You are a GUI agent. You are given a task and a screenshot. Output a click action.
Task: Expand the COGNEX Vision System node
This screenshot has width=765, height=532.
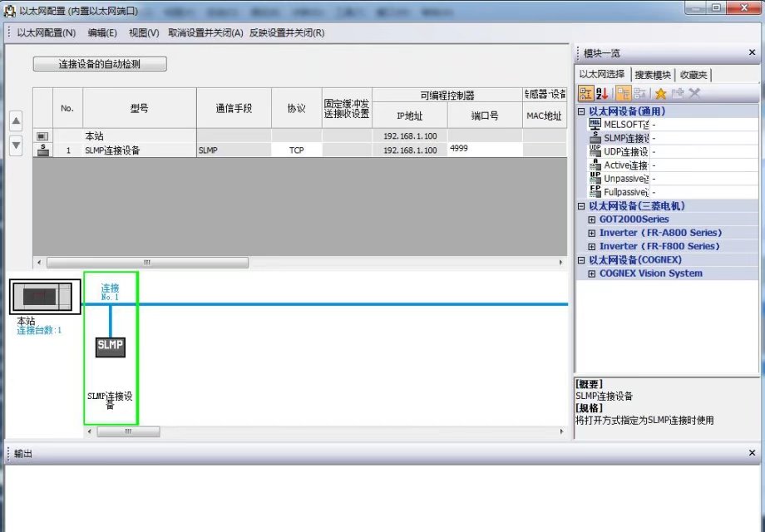click(x=592, y=273)
